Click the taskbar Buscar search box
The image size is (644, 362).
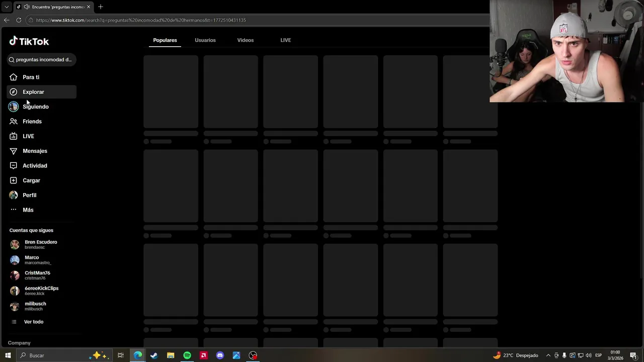(64, 355)
